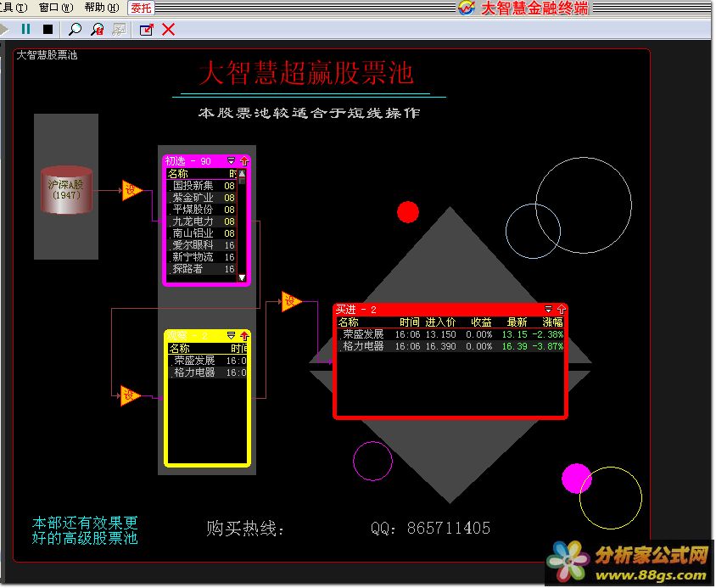Click 进入价 column header in 买进 panel

coord(440,322)
